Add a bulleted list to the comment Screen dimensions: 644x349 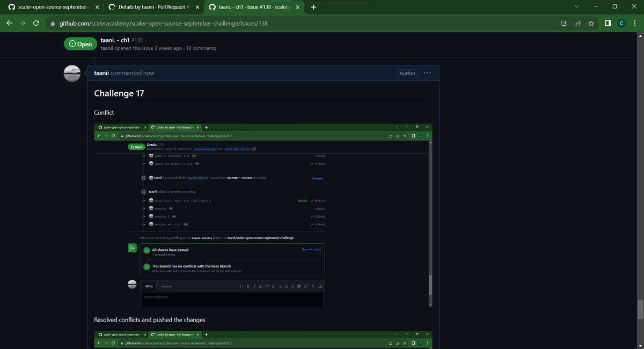tap(280, 286)
